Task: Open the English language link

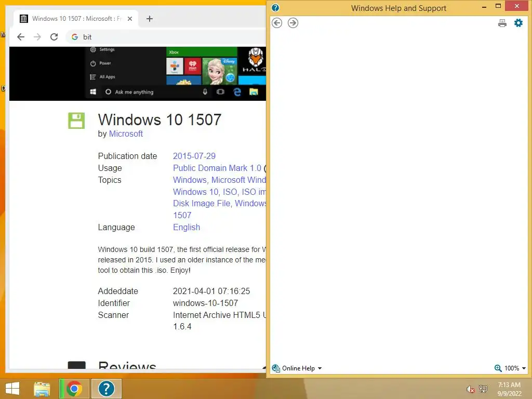Action: click(x=187, y=228)
